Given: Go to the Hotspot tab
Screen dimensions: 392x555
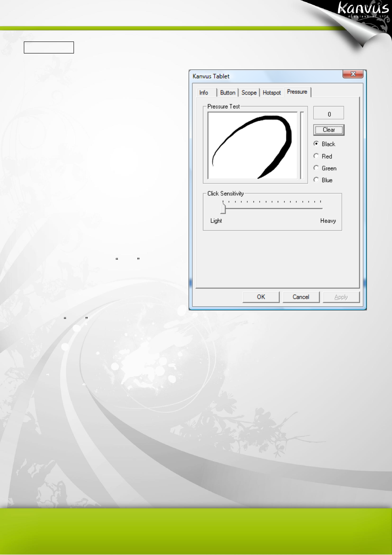Looking at the screenshot, I should pos(272,93).
